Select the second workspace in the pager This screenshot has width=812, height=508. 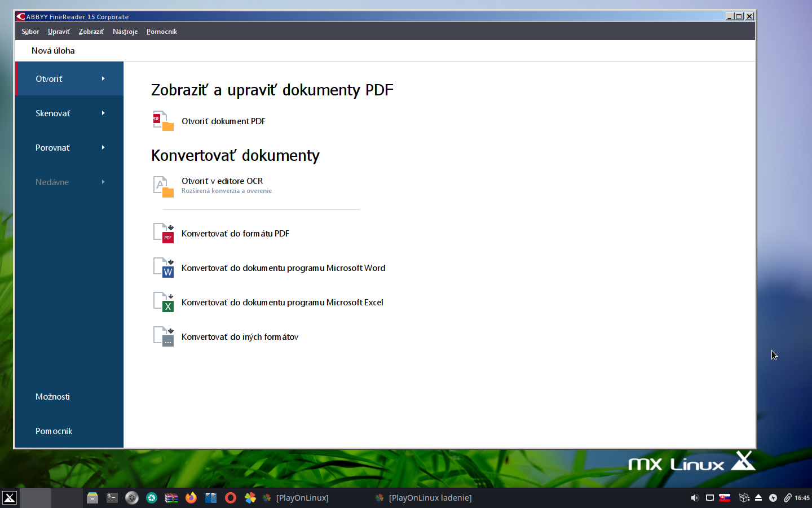coord(67,498)
